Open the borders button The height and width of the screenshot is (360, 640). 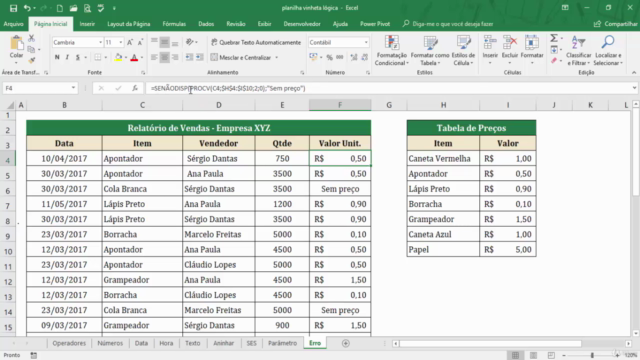(98, 58)
